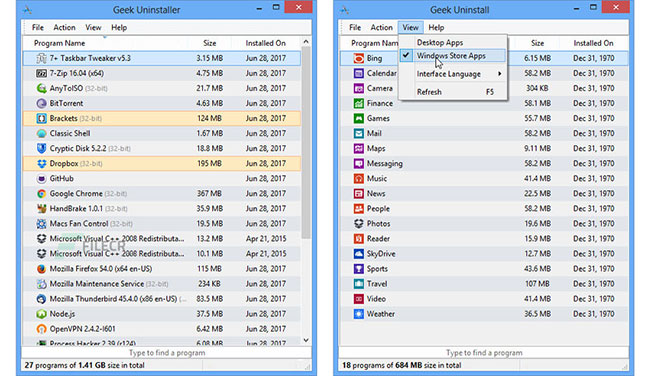The image size is (650, 376).
Task: Click the Games app icon
Action: [x=359, y=119]
